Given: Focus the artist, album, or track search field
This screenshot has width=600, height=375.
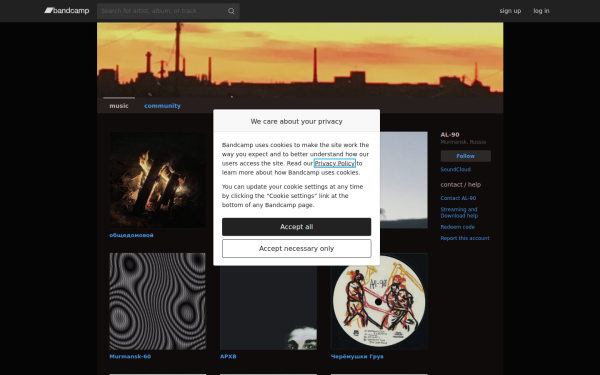Looking at the screenshot, I should click(x=168, y=11).
